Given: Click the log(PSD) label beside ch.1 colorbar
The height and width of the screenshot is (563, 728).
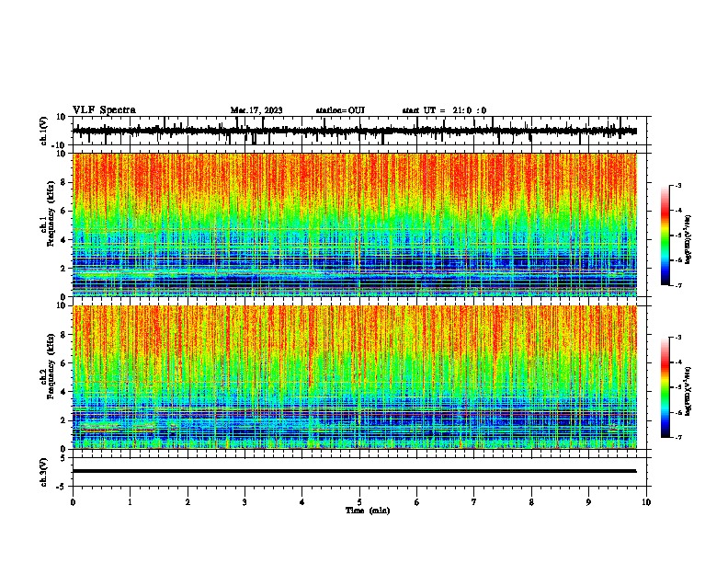Looking at the screenshot, I should coord(688,240).
